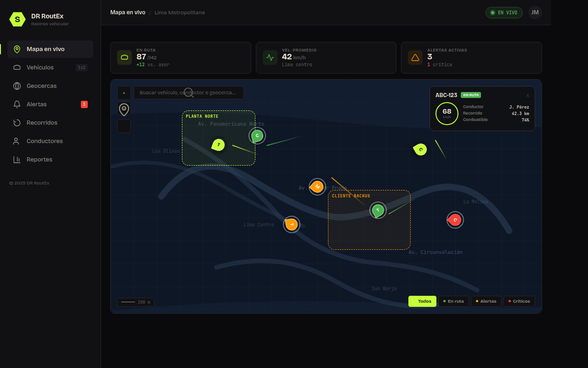The height and width of the screenshot is (368, 588).
Task: Click the search magnifier icon
Action: 189,93
